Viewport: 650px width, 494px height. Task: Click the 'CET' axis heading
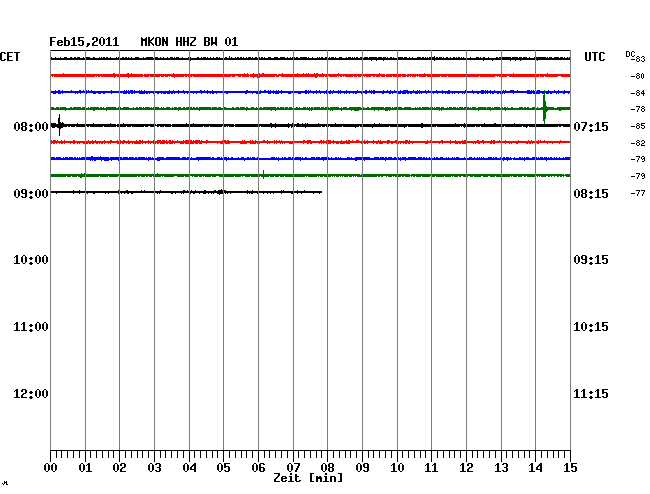10,57
